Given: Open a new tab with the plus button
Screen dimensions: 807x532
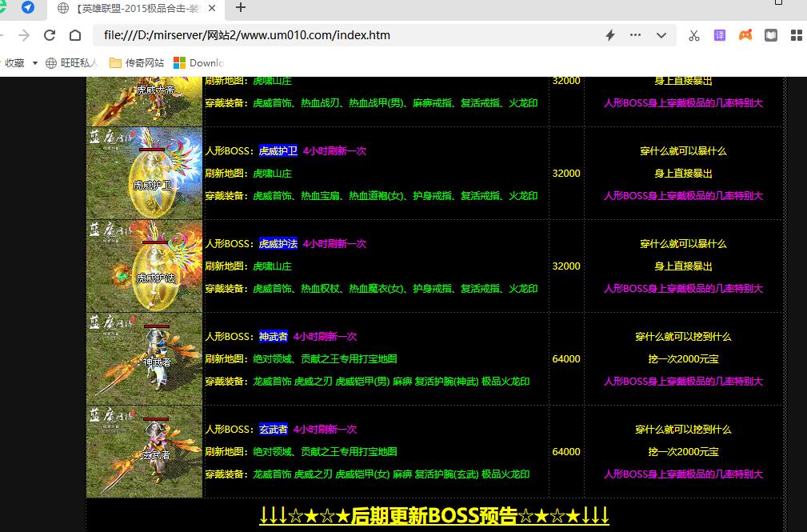Looking at the screenshot, I should pyautogui.click(x=241, y=8).
